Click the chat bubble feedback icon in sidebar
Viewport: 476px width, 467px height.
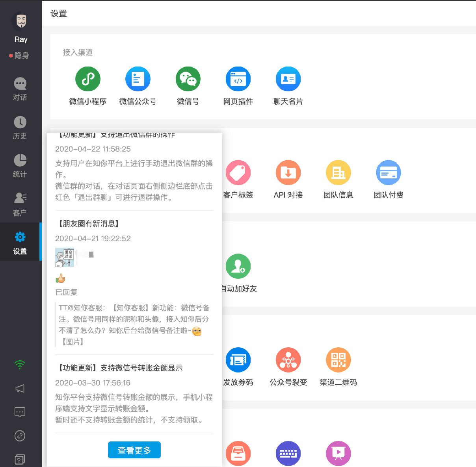(x=20, y=412)
